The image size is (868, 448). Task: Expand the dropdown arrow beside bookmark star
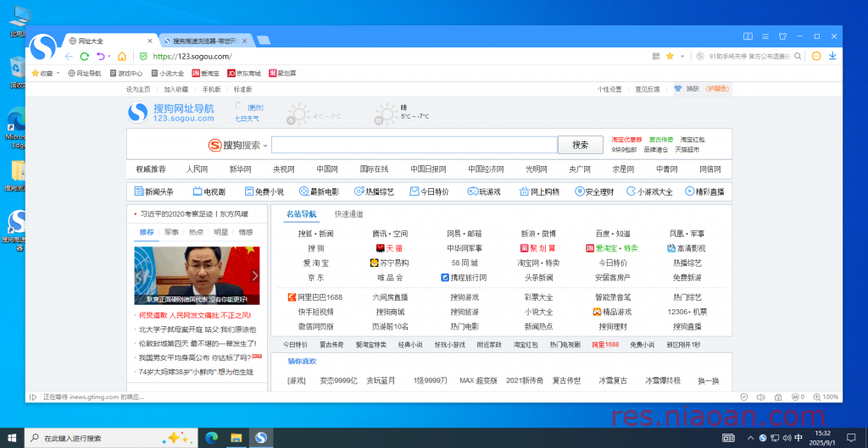[682, 57]
